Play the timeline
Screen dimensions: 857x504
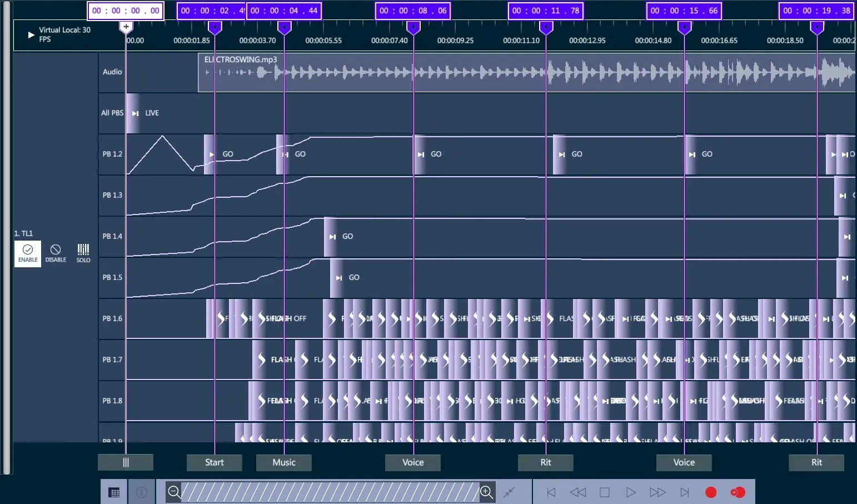(x=631, y=492)
